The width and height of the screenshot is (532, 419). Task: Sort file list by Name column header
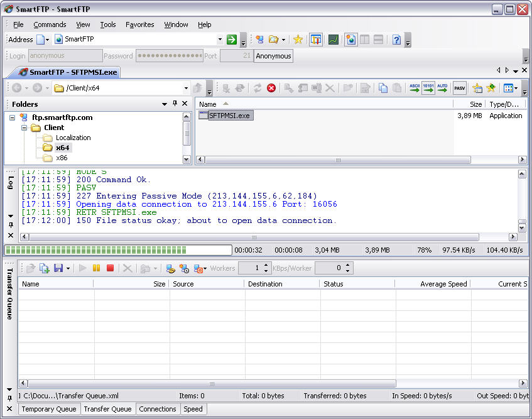click(324, 104)
